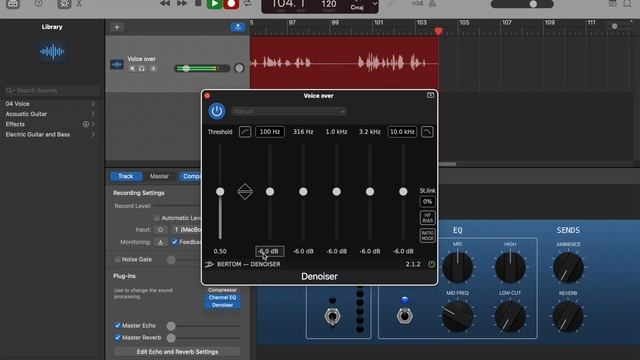Click the 100 Hz band -6.0 dB value
This screenshot has width=640, height=360.
tap(269, 251)
